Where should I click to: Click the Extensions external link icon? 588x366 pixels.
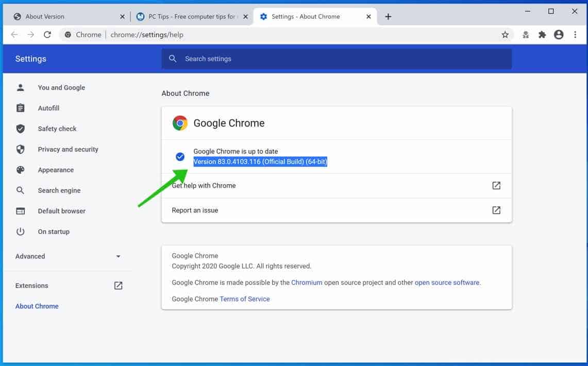pos(118,286)
